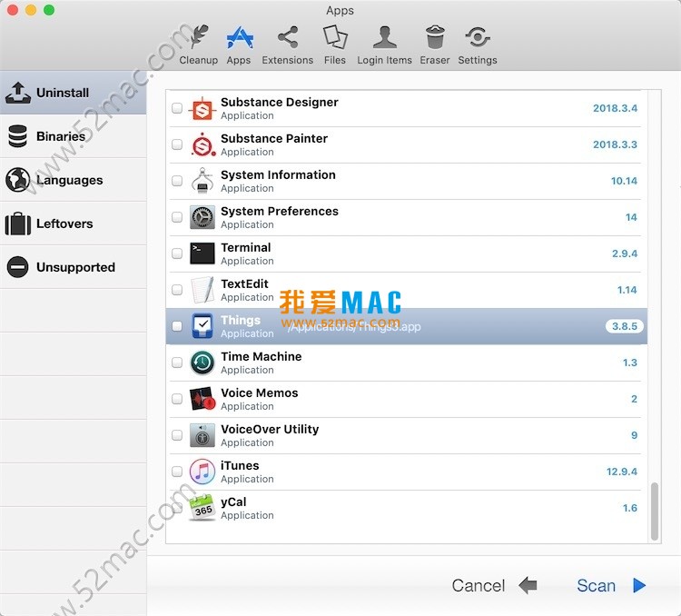Select the 'Substance Painter' name text
This screenshot has height=616, width=681.
click(x=274, y=138)
